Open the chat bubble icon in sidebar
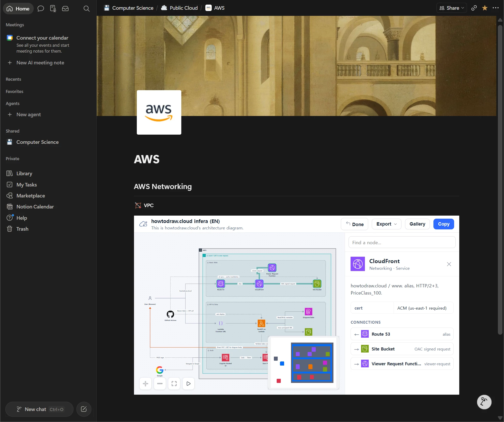This screenshot has height=422, width=504. coord(41,8)
